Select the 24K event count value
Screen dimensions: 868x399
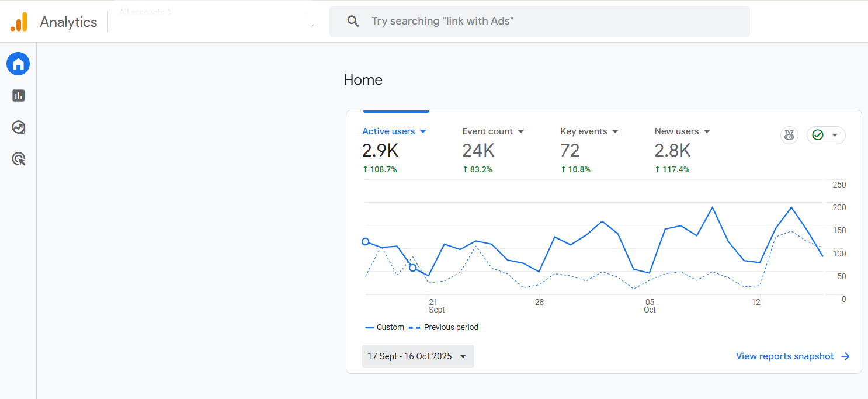pyautogui.click(x=478, y=151)
